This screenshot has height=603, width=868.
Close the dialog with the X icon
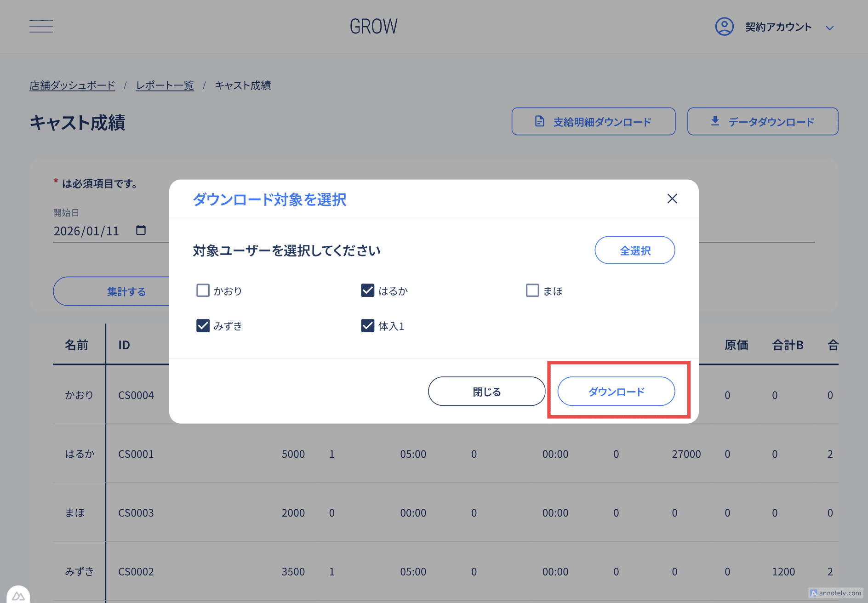pyautogui.click(x=672, y=199)
